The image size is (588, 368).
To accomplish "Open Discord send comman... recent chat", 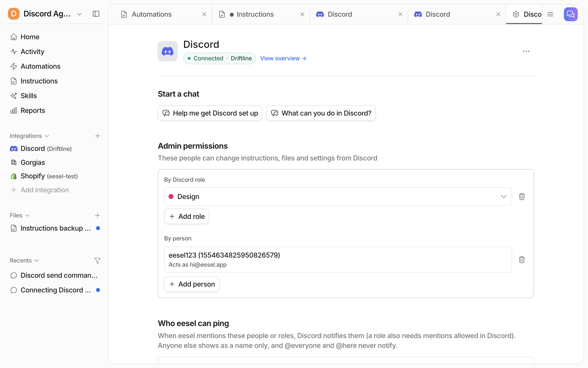I will point(54,275).
